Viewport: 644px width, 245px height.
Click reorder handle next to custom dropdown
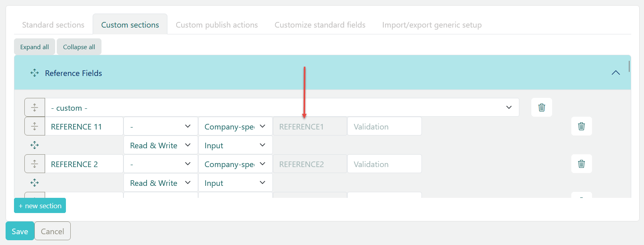pyautogui.click(x=35, y=108)
